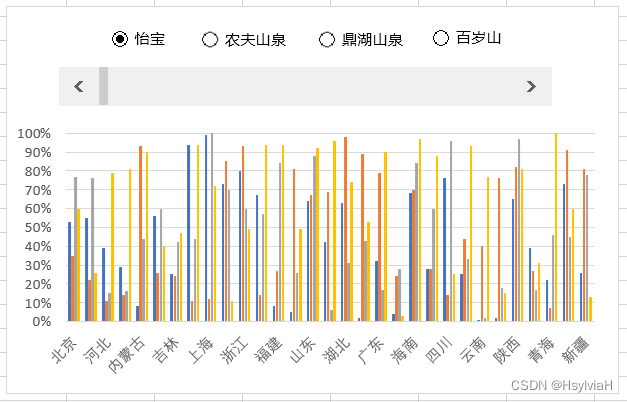627x402 pixels.
Task: Select the gray bar above 北京
Action: click(76, 249)
